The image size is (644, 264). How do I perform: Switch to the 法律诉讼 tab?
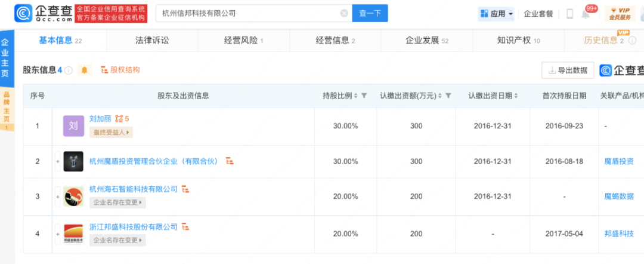click(x=152, y=41)
